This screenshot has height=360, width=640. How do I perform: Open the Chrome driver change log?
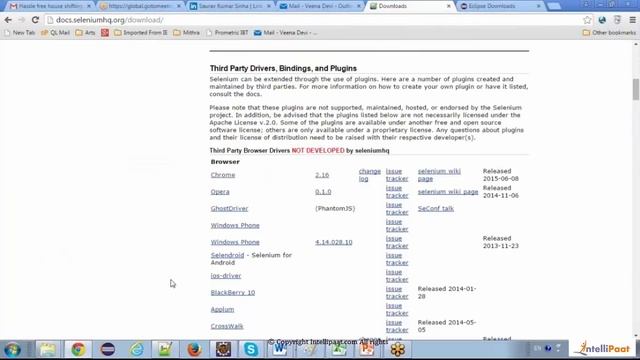pyautogui.click(x=369, y=175)
